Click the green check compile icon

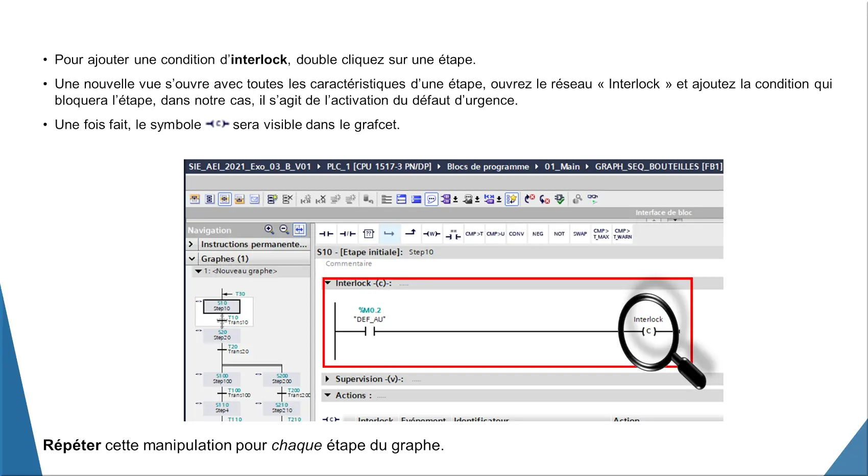(560, 199)
